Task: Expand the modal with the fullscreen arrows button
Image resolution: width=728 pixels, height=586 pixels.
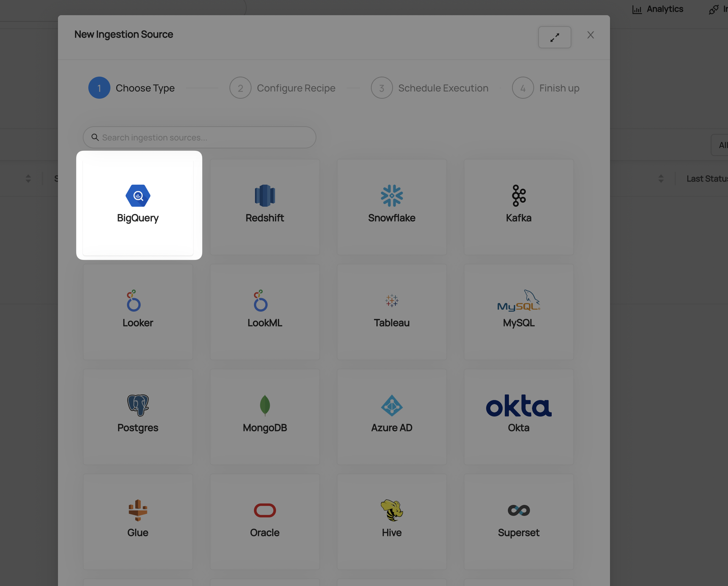Action: pos(554,37)
